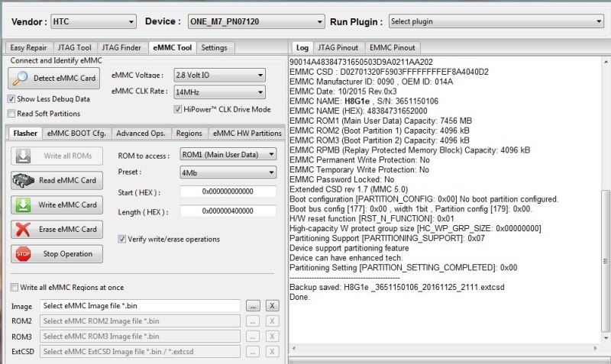The width and height of the screenshot is (611, 364).
Task: Select the Flasher sub-tab
Action: click(25, 133)
